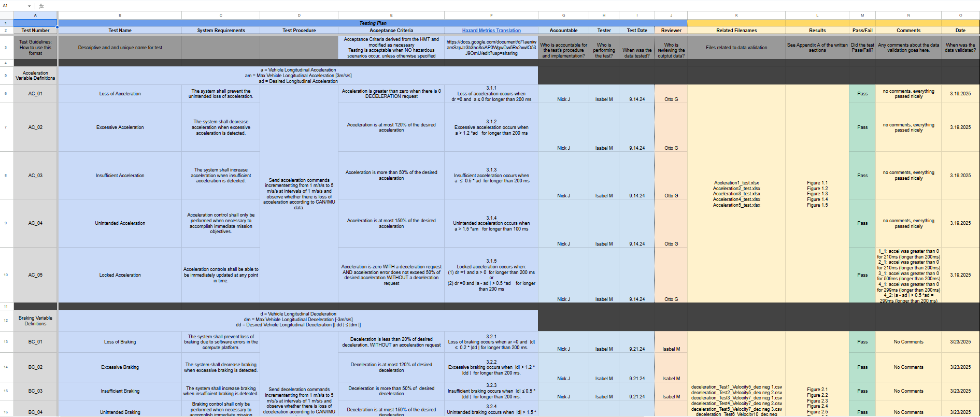Select the Acceleration test filenames cell
Image resolution: width=980 pixels, height=417 pixels.
736,194
